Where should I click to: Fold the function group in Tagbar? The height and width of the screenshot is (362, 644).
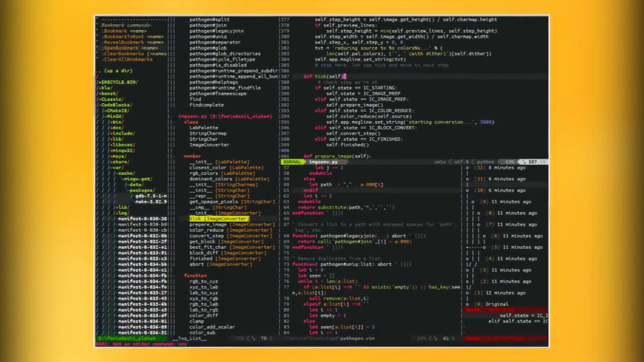[195, 276]
